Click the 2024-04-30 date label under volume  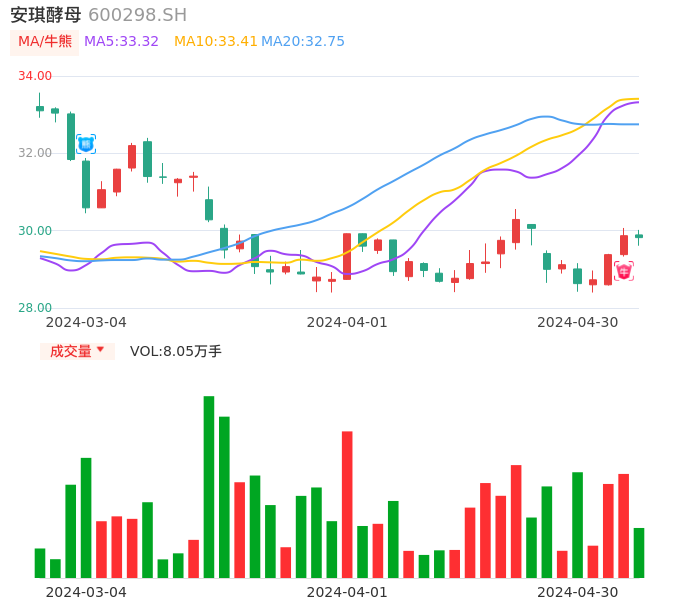pyautogui.click(x=578, y=592)
